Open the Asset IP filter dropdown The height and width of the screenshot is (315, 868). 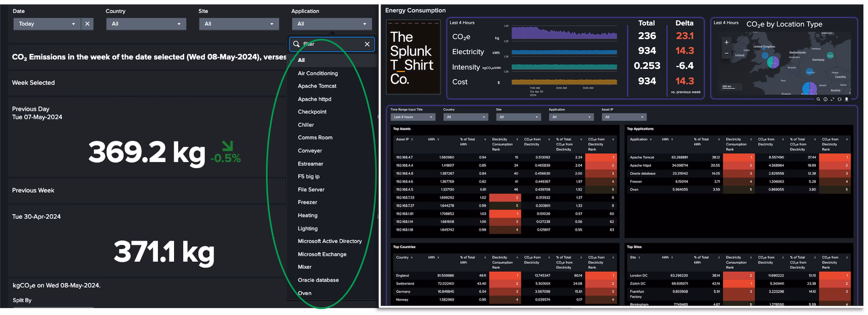coord(624,117)
